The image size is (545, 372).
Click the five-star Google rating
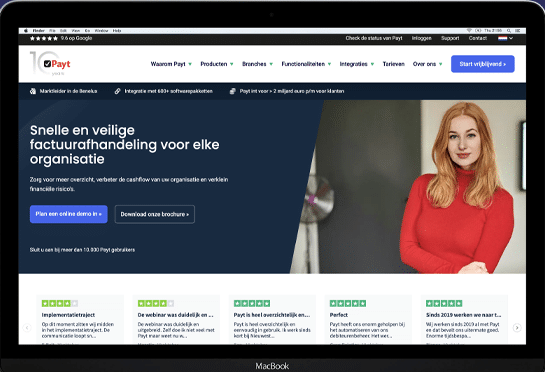tap(44, 38)
